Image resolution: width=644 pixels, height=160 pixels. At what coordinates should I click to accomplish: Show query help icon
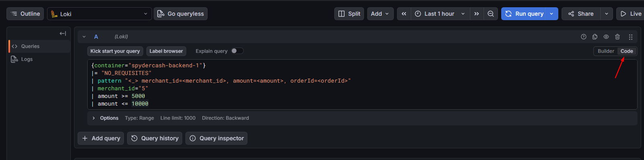tap(584, 37)
